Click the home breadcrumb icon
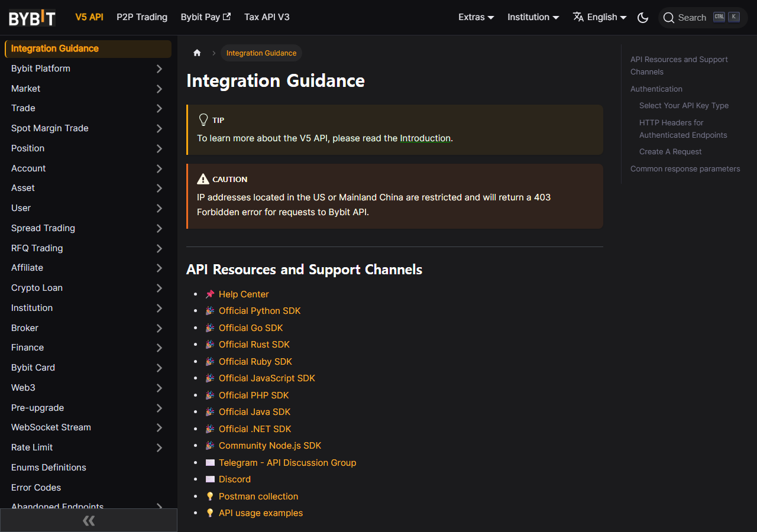This screenshot has width=757, height=532. (197, 53)
